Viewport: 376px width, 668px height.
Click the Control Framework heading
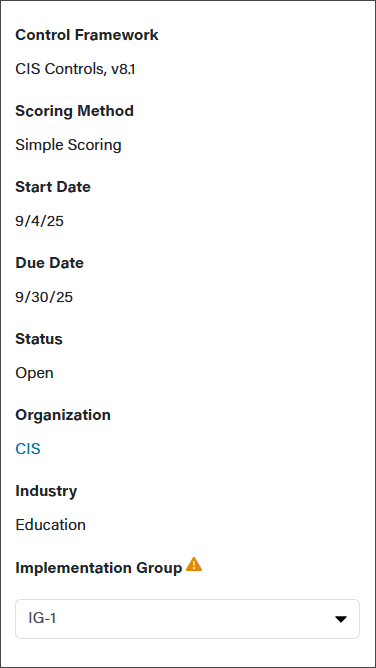pyautogui.click(x=87, y=35)
